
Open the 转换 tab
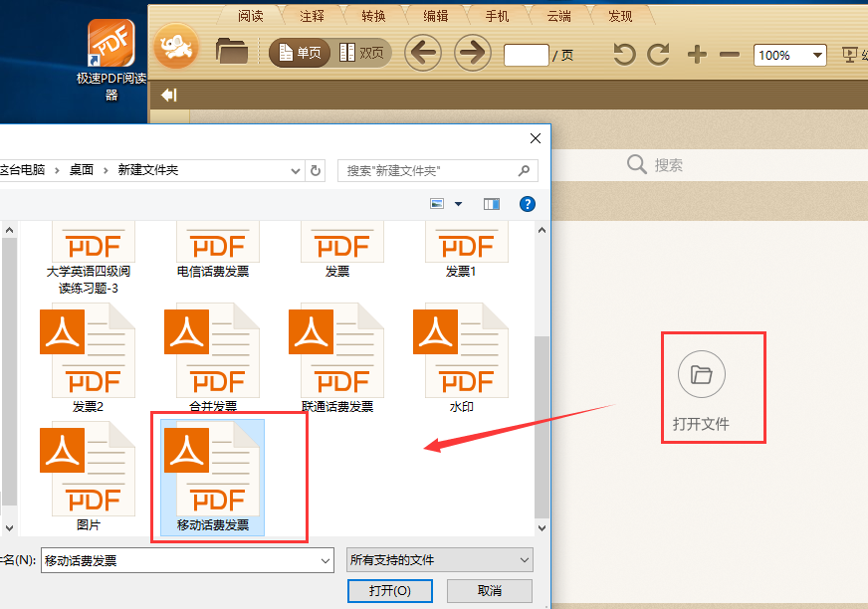coord(373,16)
